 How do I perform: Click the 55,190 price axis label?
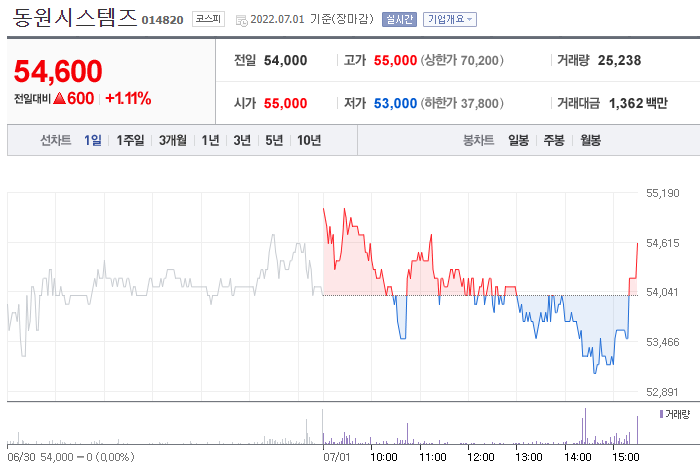662,193
